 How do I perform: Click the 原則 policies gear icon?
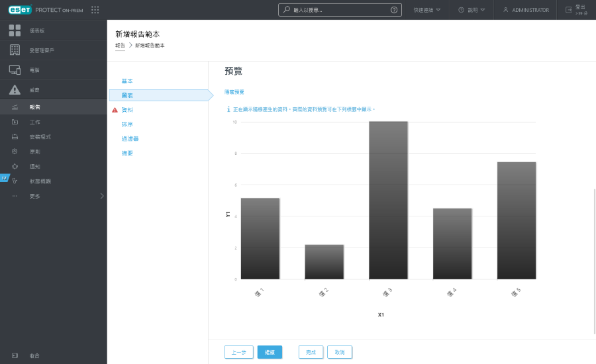pyautogui.click(x=15, y=152)
